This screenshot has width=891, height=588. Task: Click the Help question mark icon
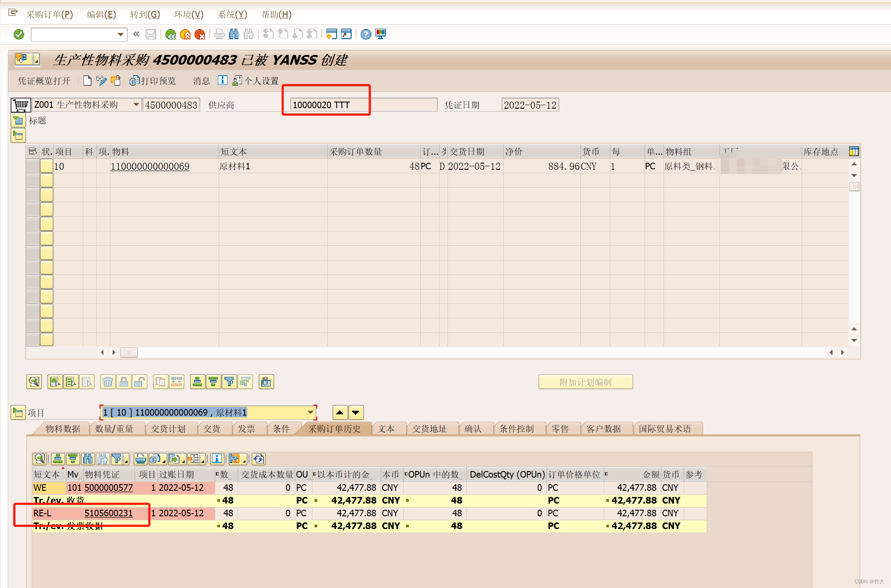(x=366, y=34)
